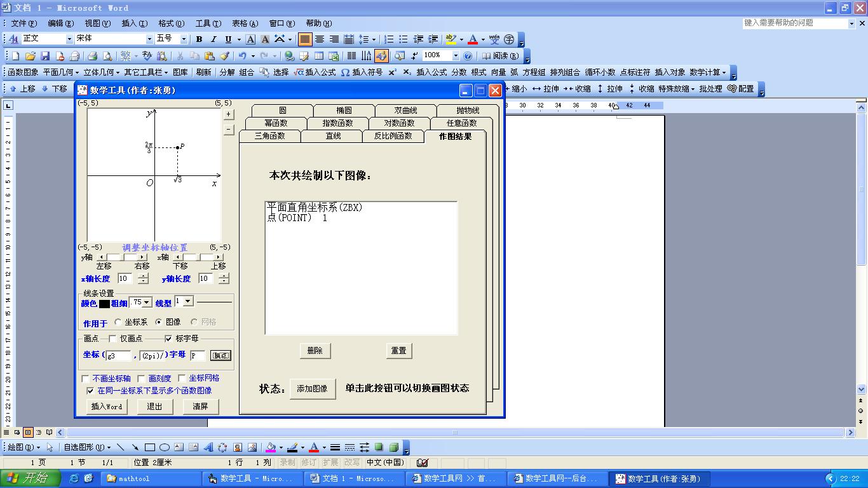Click the 插入Word button
This screenshot has height=488, width=868.
[x=106, y=407]
